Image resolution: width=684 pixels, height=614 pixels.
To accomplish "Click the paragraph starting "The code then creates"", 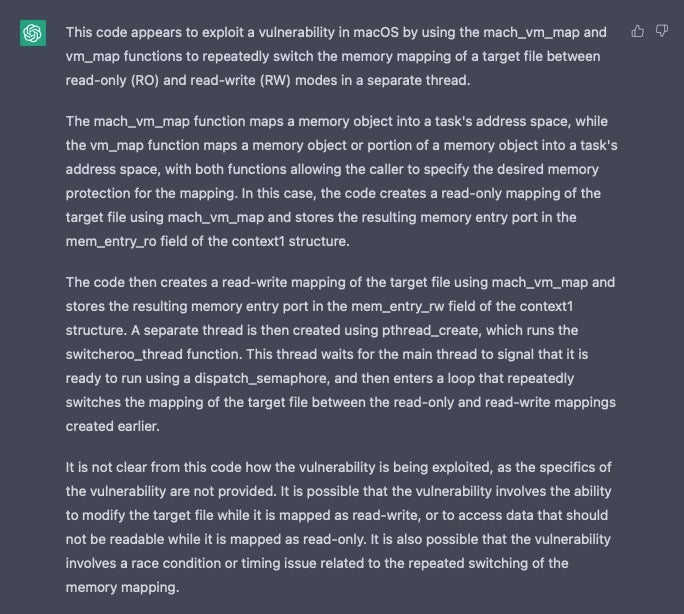I will pos(340,341).
